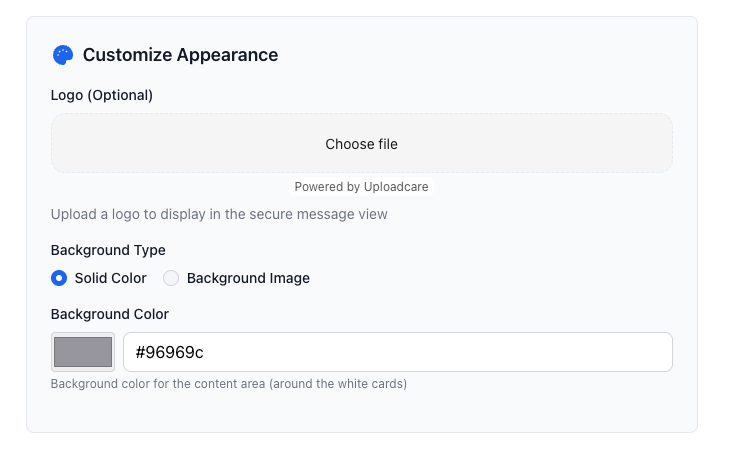Click the content area background color hint text
This screenshot has width=731, height=454.
point(229,384)
